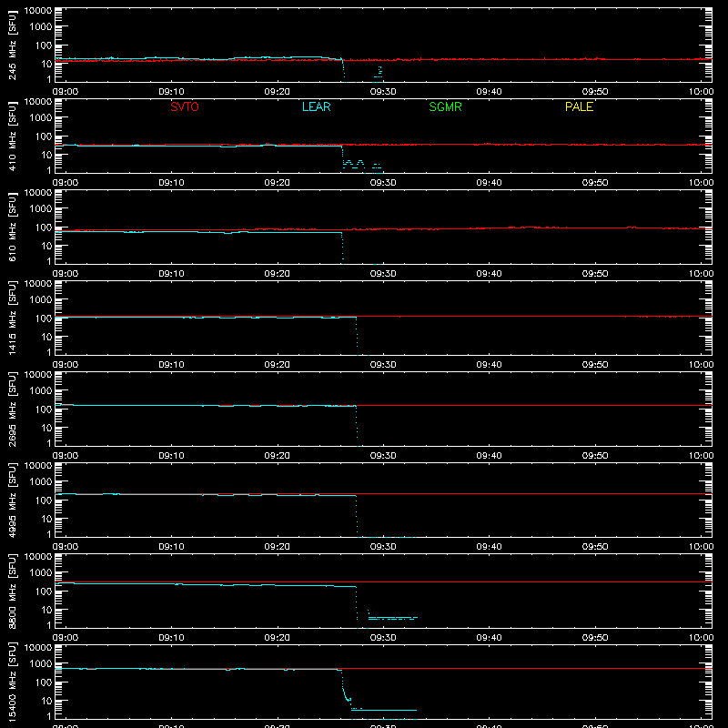Click the yellow PALE station legend label
The height and width of the screenshot is (728, 728).
tap(579, 106)
